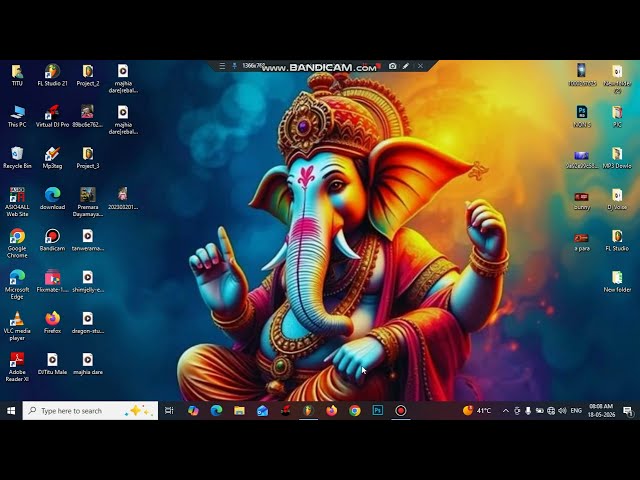Select the Mp3tag shortcut
This screenshot has width=640, height=480.
(x=52, y=158)
